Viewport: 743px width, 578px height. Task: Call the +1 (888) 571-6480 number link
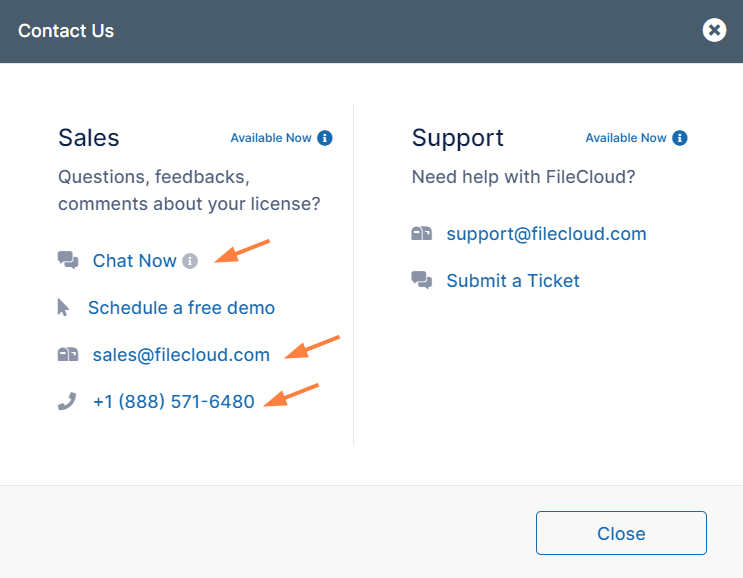tap(173, 401)
